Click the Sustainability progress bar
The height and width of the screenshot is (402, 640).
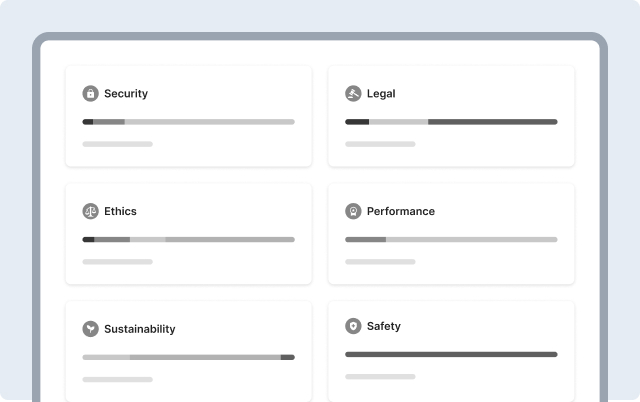click(x=189, y=357)
